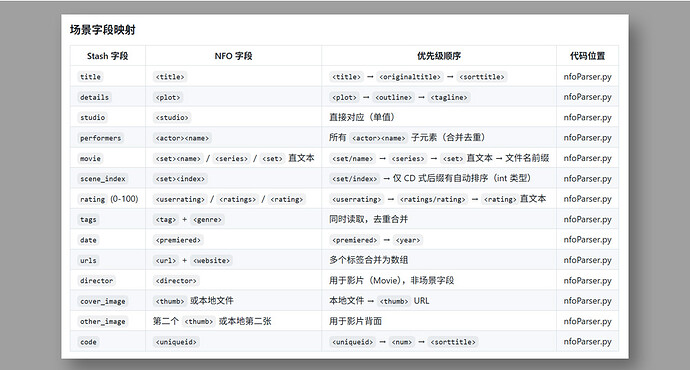Click nfoParser.py in the director row

pyautogui.click(x=587, y=281)
